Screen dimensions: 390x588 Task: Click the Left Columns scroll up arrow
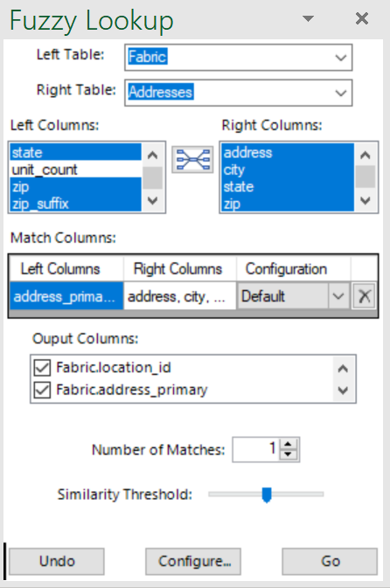(153, 155)
